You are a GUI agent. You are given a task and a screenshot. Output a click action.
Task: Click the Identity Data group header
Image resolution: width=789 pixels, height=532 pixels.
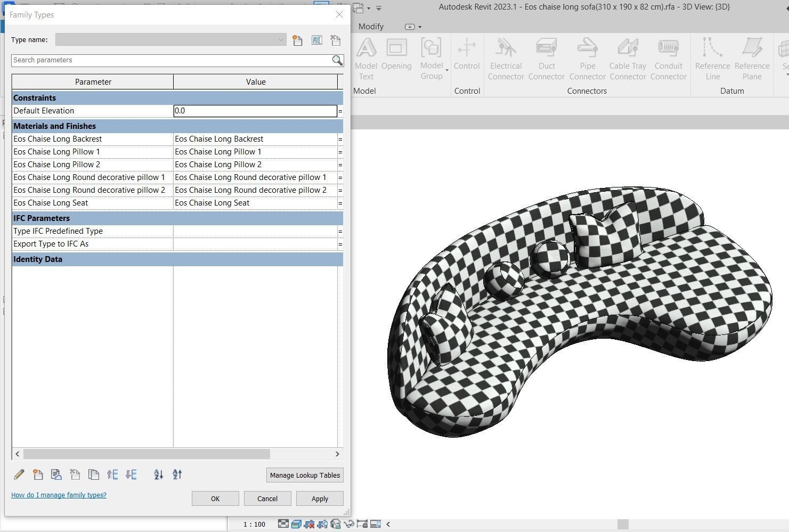point(177,259)
